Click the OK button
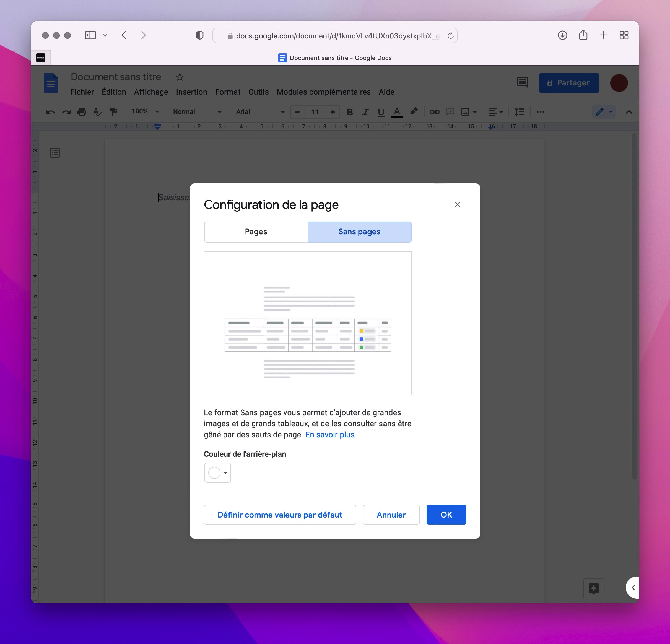 [x=446, y=515]
